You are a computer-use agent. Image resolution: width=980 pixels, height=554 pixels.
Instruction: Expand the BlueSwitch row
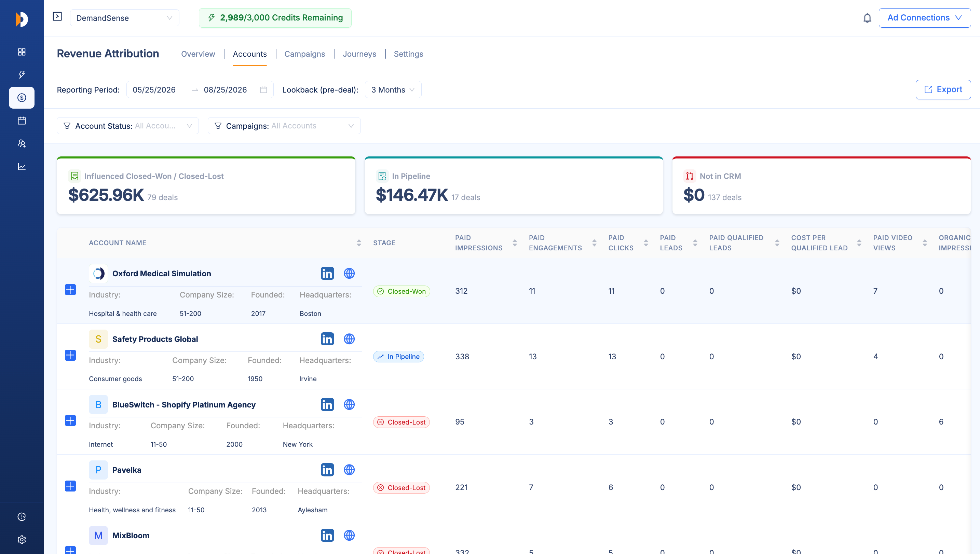(70, 421)
